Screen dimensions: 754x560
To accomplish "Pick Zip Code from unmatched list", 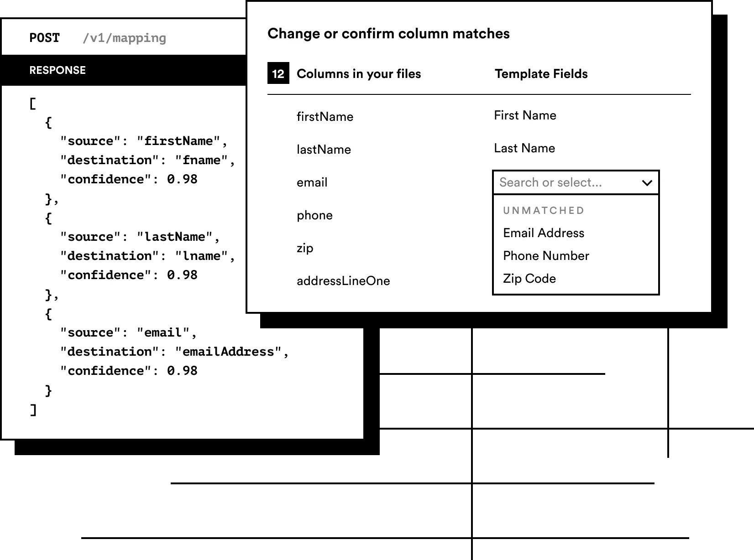I will click(x=529, y=279).
